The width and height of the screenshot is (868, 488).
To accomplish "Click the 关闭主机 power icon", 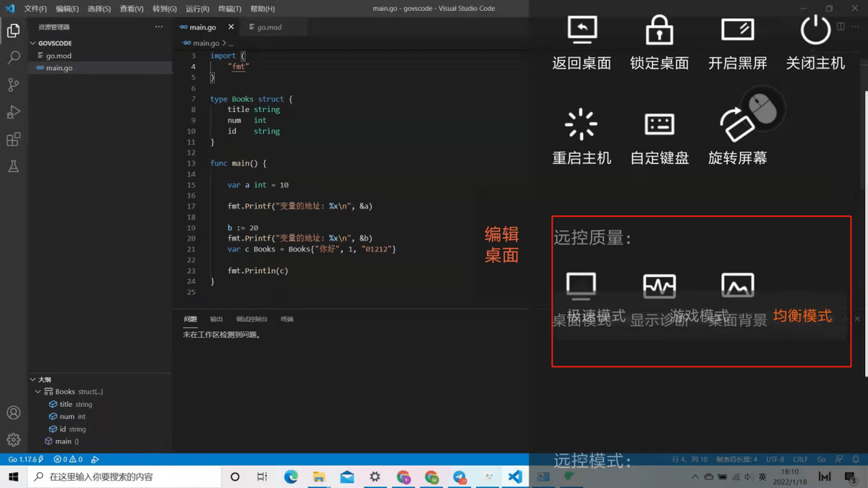I will point(815,30).
